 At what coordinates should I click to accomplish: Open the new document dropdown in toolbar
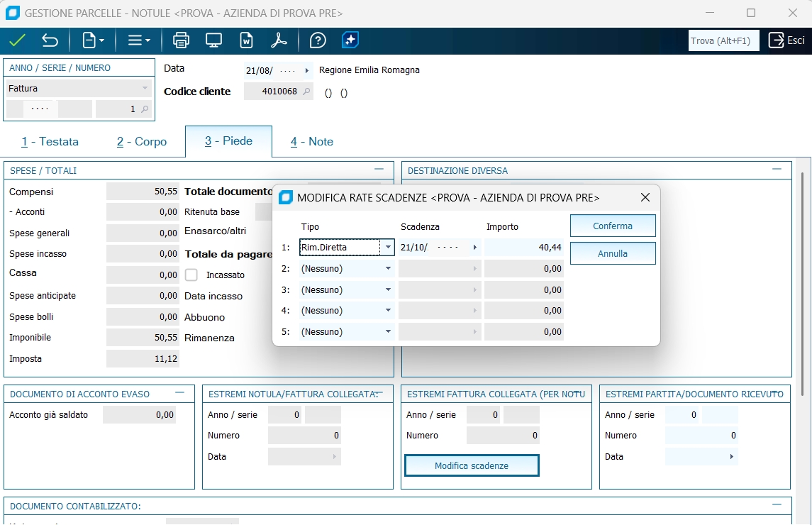94,40
